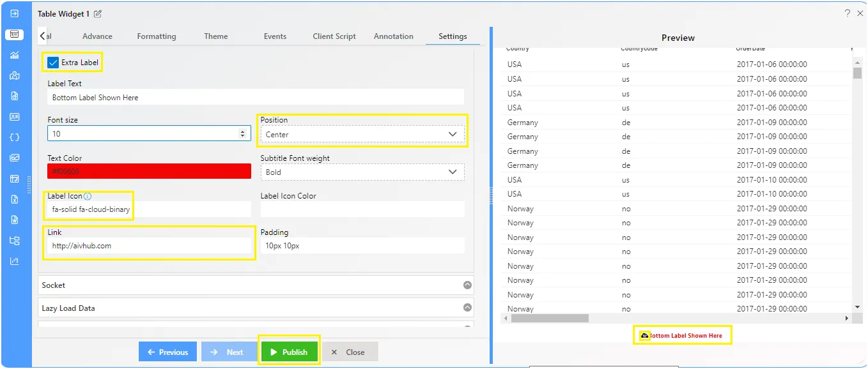Click the image widget icon in sidebar
The image size is (868, 369).
click(15, 158)
